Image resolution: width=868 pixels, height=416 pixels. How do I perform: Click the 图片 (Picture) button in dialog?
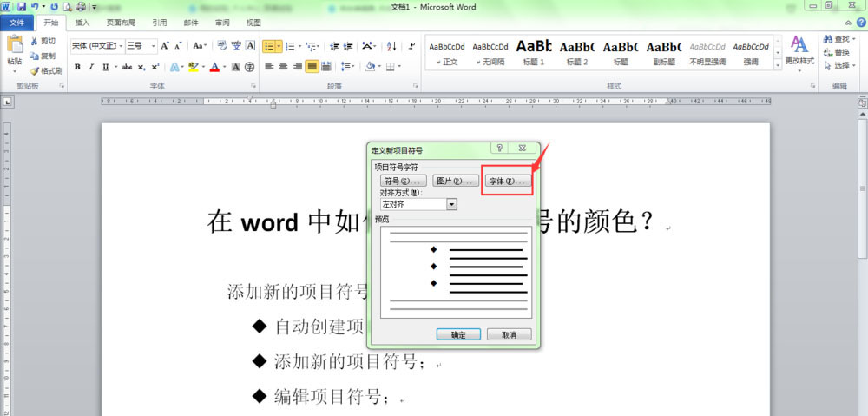tap(456, 182)
